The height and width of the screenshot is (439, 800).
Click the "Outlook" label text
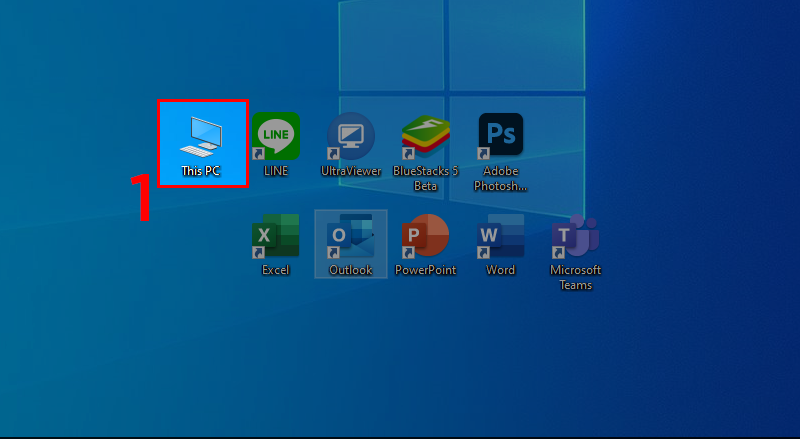click(x=351, y=270)
